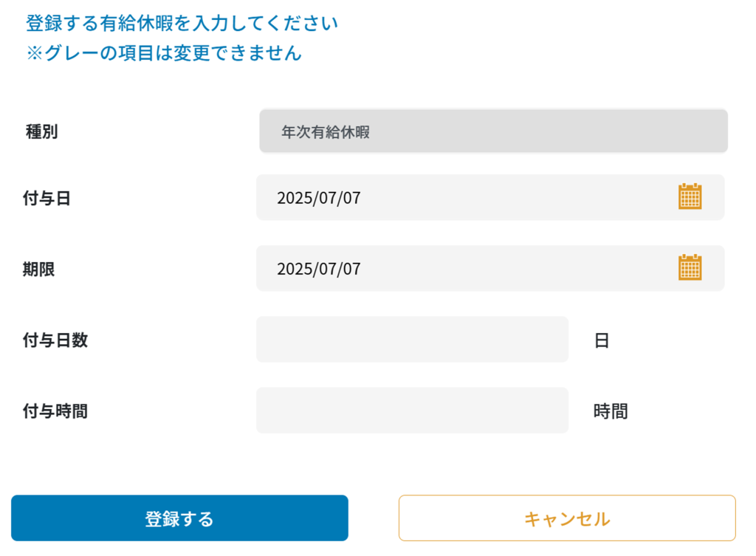This screenshot has height=556, width=756.
Task: Click the 付与日数 field label
Action: (x=55, y=340)
